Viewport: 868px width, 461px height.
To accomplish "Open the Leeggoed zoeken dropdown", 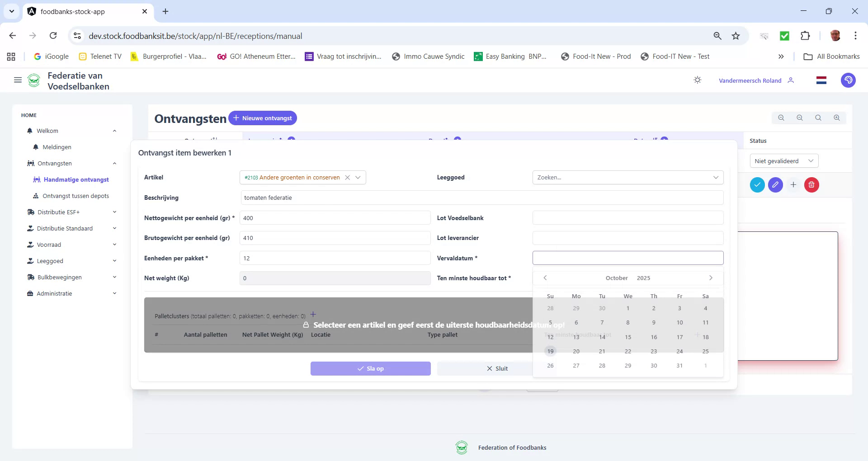I will pyautogui.click(x=627, y=177).
